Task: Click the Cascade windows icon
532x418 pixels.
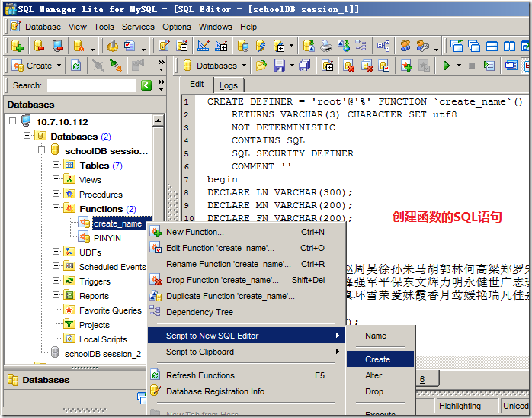Action: coord(474,46)
